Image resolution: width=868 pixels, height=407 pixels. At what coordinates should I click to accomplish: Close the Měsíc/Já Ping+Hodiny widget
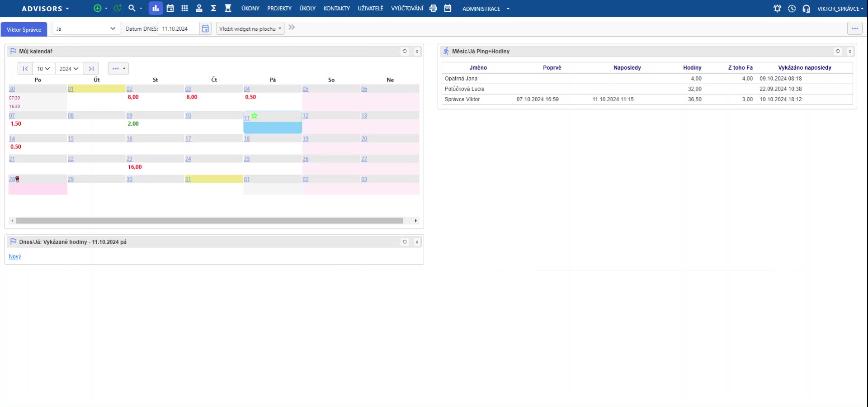pos(850,52)
